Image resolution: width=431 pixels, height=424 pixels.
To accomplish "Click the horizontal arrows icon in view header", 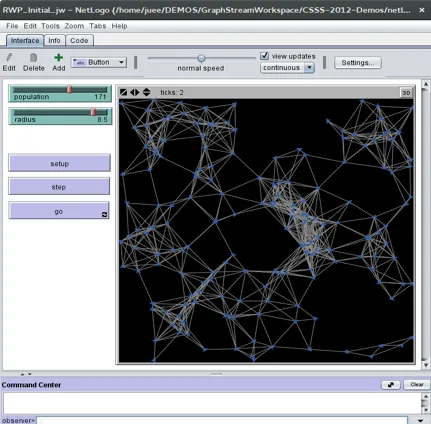I will 135,92.
